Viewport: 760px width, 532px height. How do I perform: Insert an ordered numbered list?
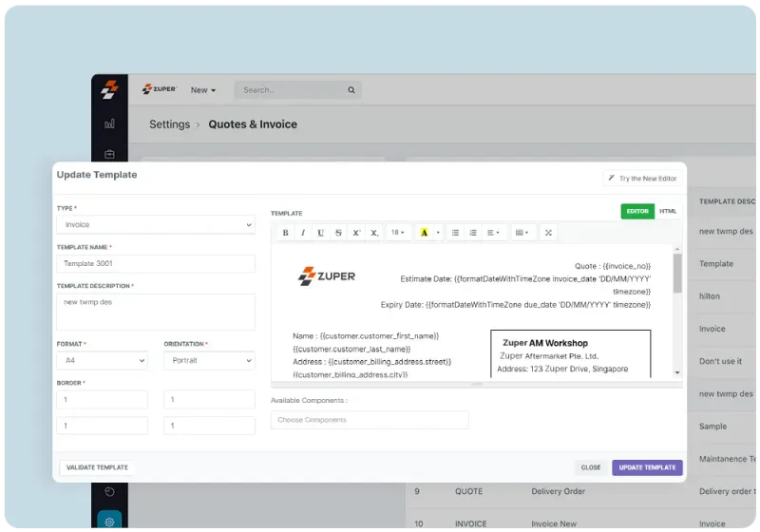[x=473, y=233]
